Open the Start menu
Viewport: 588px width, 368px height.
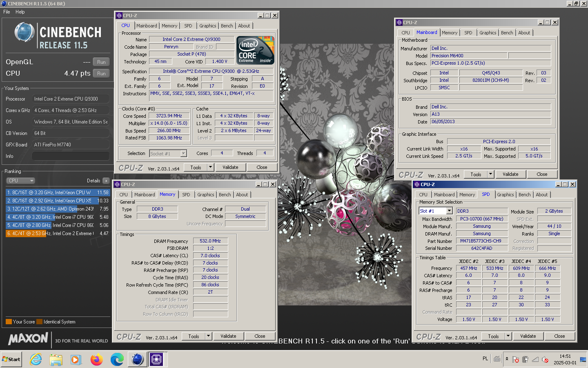(x=11, y=359)
